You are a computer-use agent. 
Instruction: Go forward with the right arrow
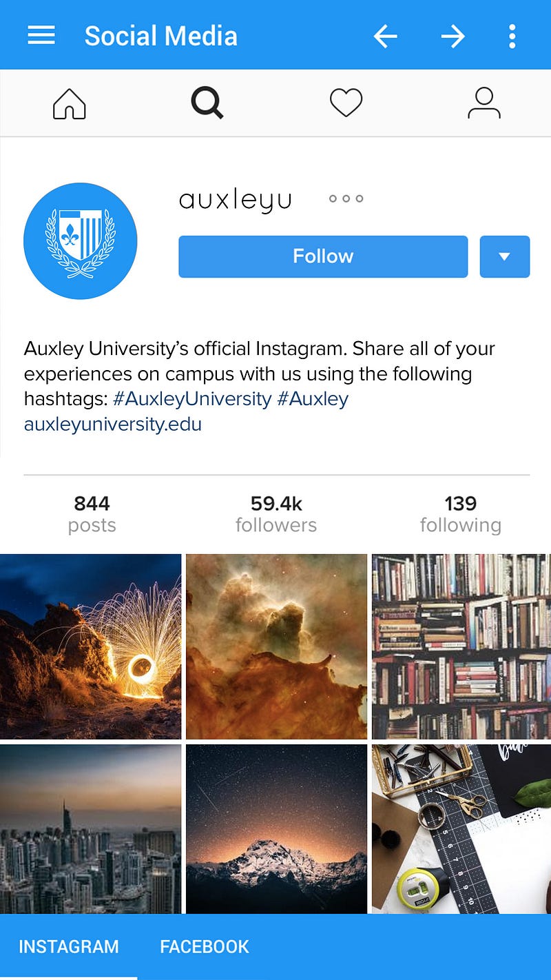(453, 36)
